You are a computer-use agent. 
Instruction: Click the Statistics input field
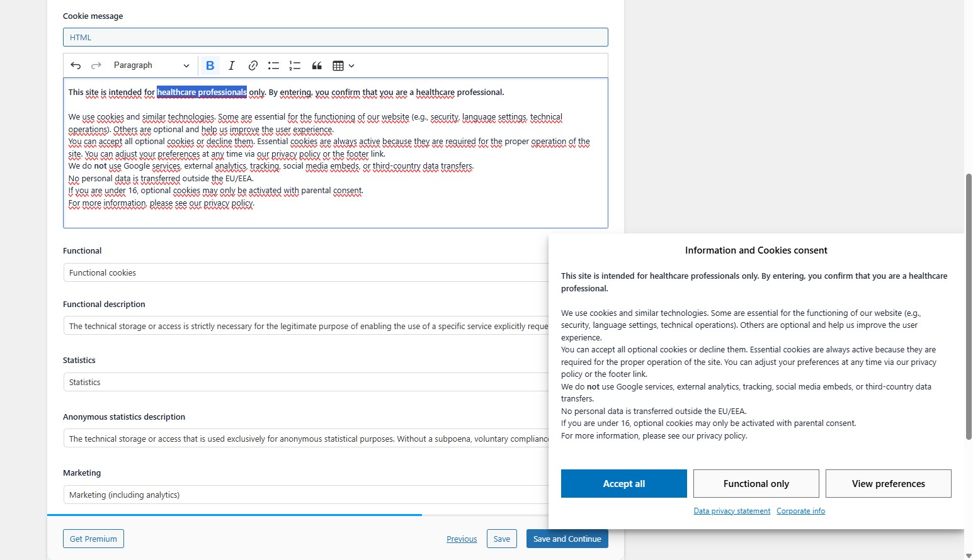[x=306, y=382]
